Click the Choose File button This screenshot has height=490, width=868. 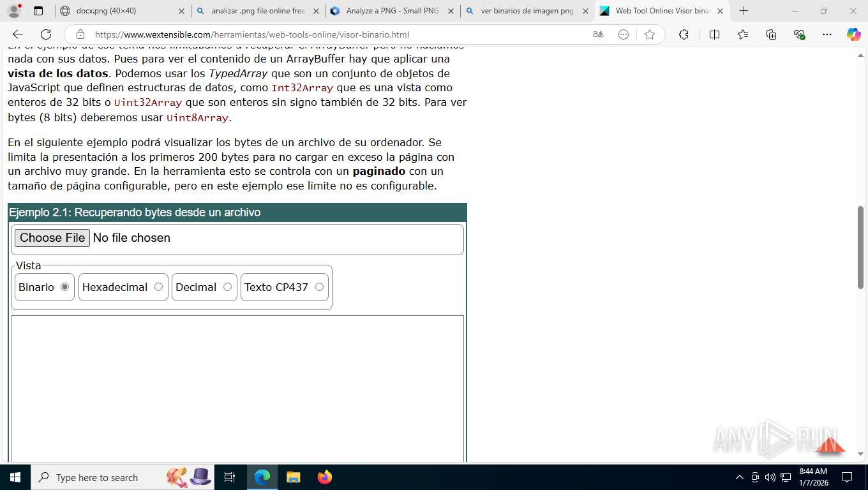click(52, 238)
